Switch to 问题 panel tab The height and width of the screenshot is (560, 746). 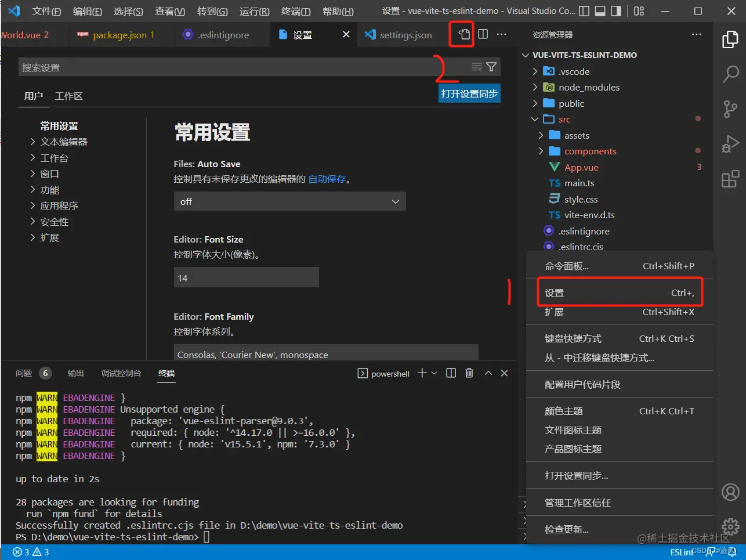click(24, 373)
